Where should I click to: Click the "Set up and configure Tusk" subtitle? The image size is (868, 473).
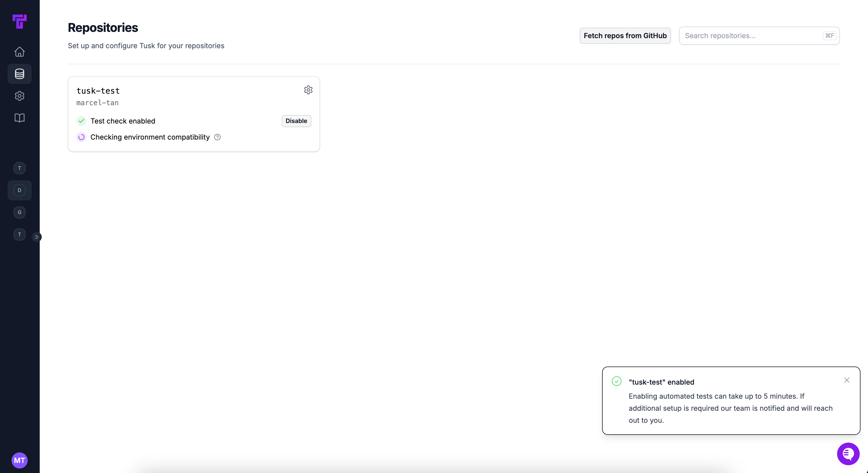coord(146,46)
